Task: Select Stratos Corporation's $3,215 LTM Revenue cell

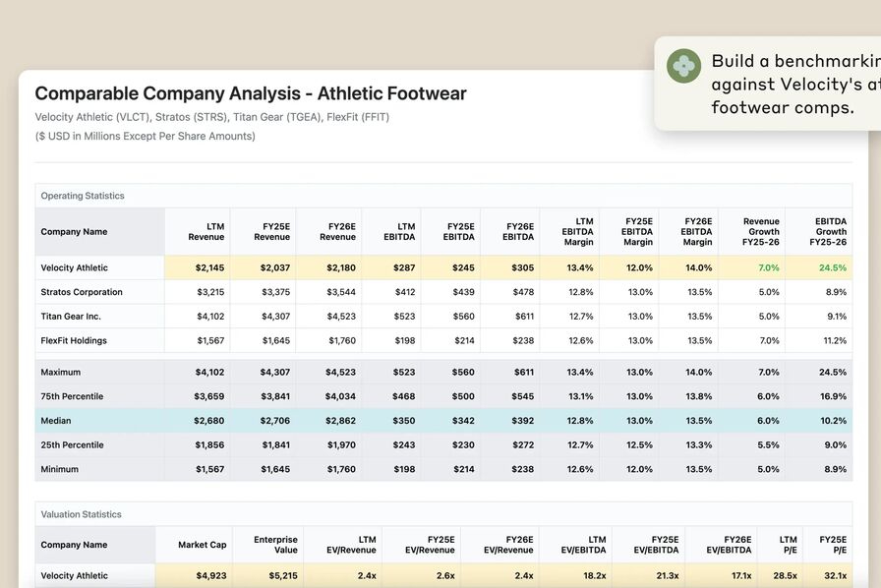Action: pos(210,292)
